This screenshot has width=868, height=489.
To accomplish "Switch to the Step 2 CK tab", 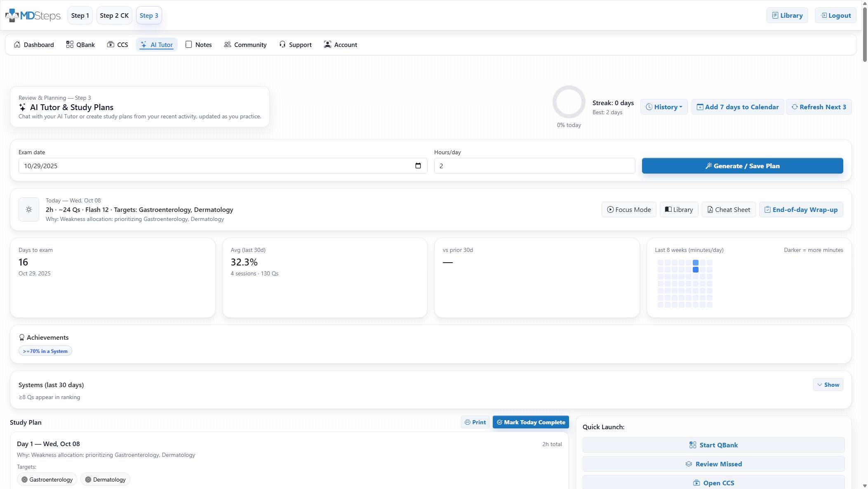I will (x=114, y=15).
